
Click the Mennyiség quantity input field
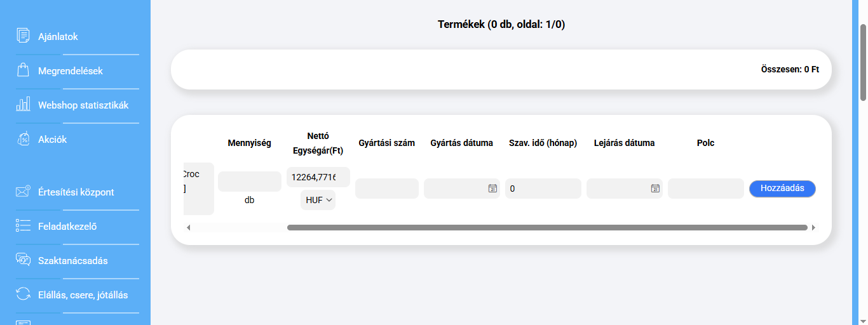(x=249, y=182)
